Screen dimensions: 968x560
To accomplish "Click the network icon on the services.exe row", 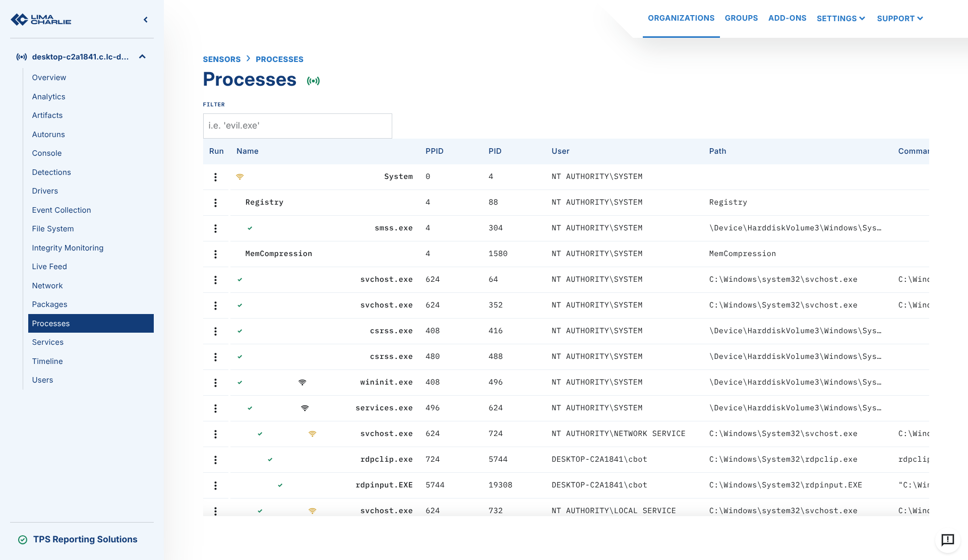I will 305,408.
